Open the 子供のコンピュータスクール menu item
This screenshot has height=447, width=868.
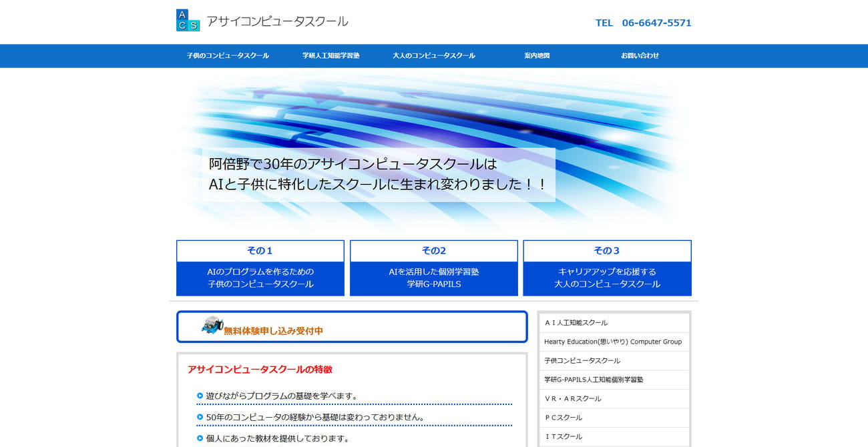pyautogui.click(x=227, y=56)
